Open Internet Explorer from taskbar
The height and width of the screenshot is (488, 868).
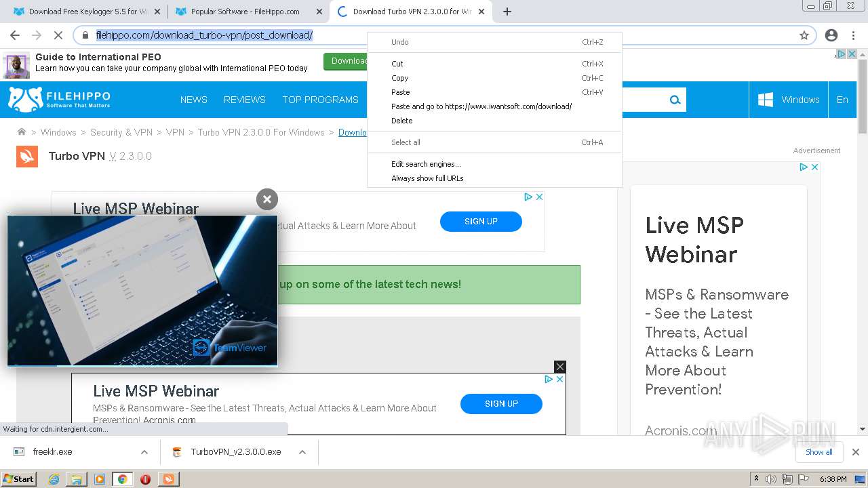54,479
